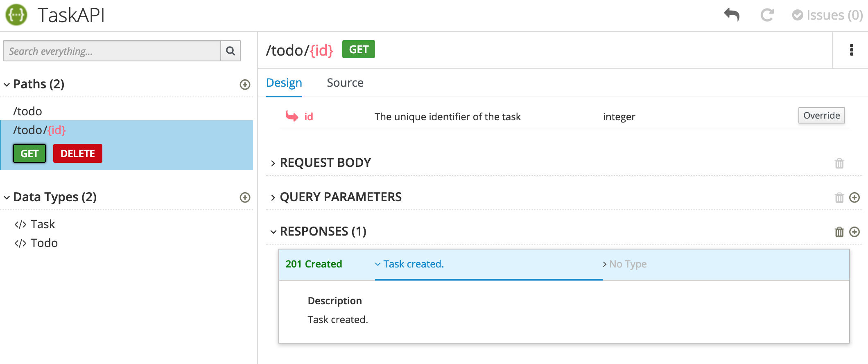Add a response using the plus icon
Viewport: 868px width, 364px height.
(x=855, y=232)
